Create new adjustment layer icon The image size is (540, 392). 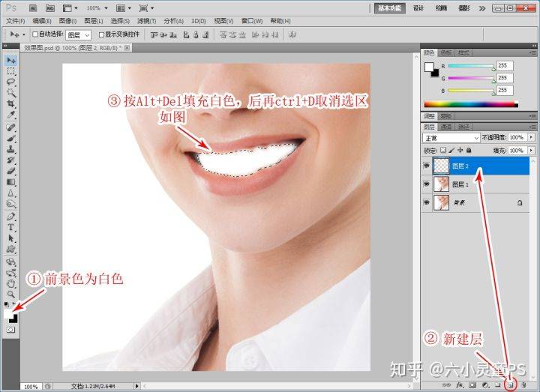coord(485,385)
